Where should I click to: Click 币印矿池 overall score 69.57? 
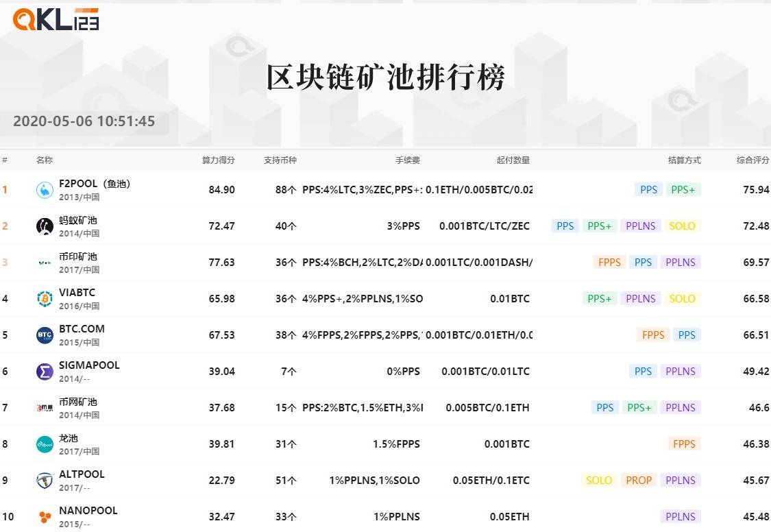pyautogui.click(x=756, y=263)
